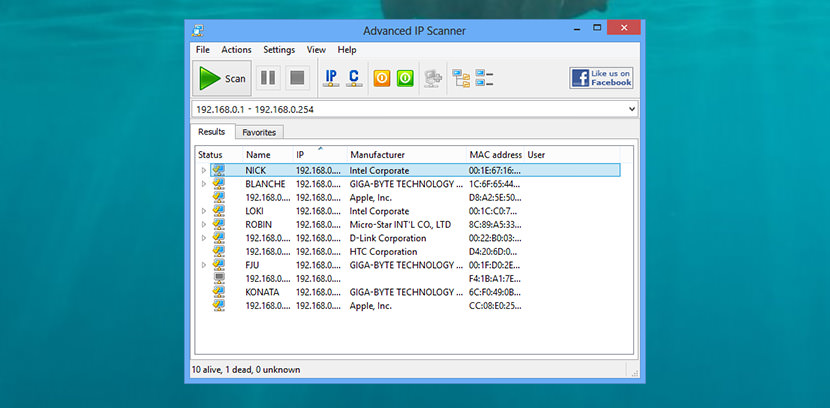This screenshot has width=830, height=408.
Task: Expand the NICK computer row
Action: coord(204,170)
